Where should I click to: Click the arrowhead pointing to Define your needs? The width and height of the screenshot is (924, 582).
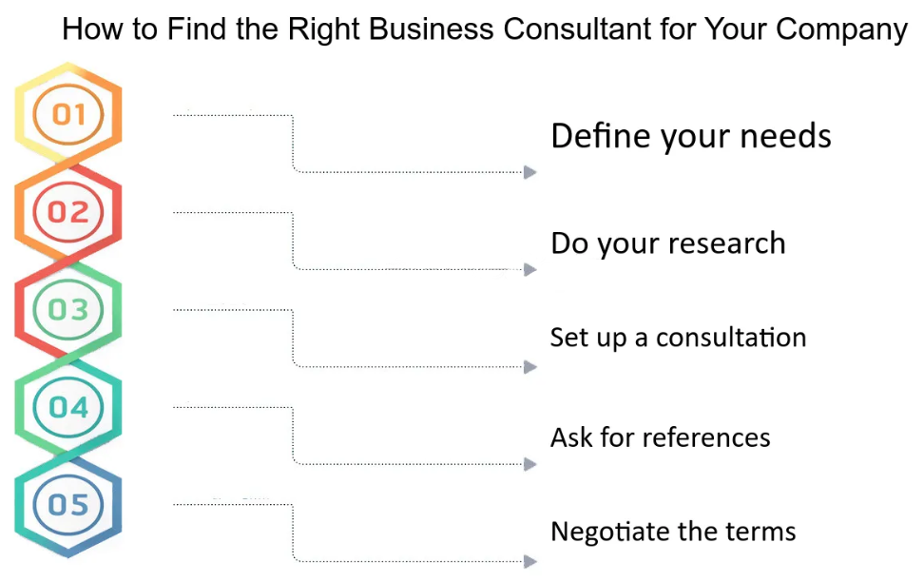(x=529, y=172)
